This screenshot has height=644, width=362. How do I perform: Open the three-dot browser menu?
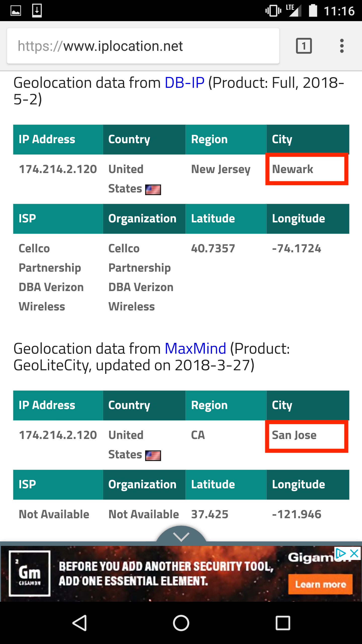342,46
